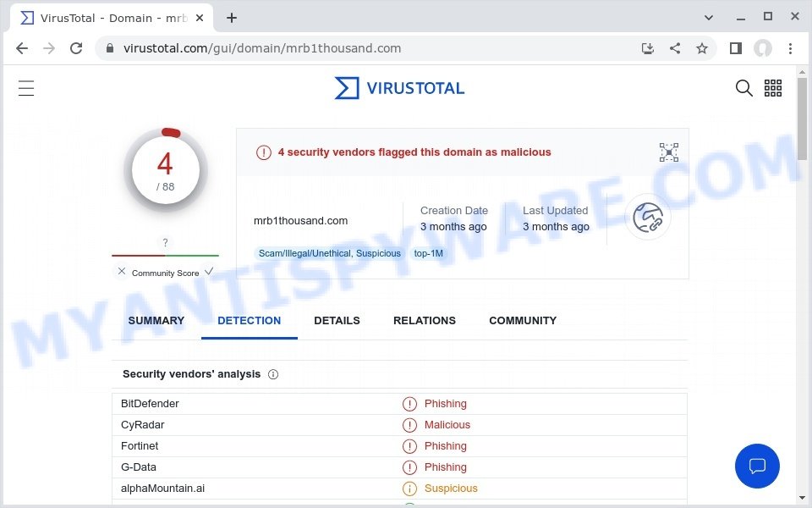
Task: Open a new browser tab
Action: point(232,18)
